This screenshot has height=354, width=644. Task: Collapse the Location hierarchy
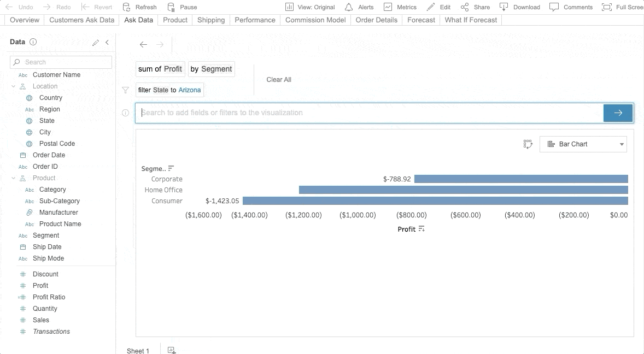[x=14, y=86]
